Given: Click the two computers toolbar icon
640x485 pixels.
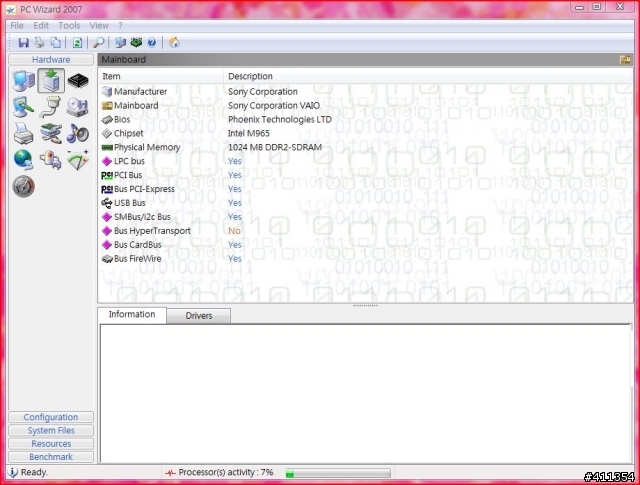Looking at the screenshot, I should coord(120,42).
